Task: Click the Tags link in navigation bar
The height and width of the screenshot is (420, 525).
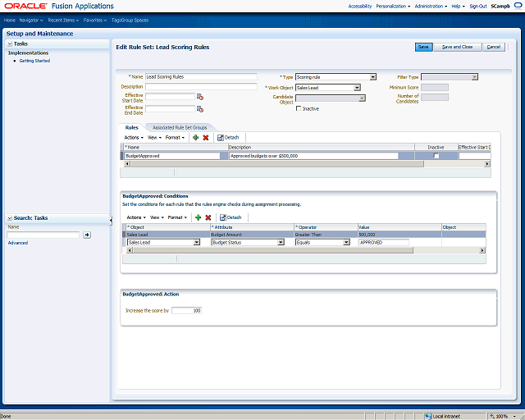Action: pyautogui.click(x=116, y=20)
